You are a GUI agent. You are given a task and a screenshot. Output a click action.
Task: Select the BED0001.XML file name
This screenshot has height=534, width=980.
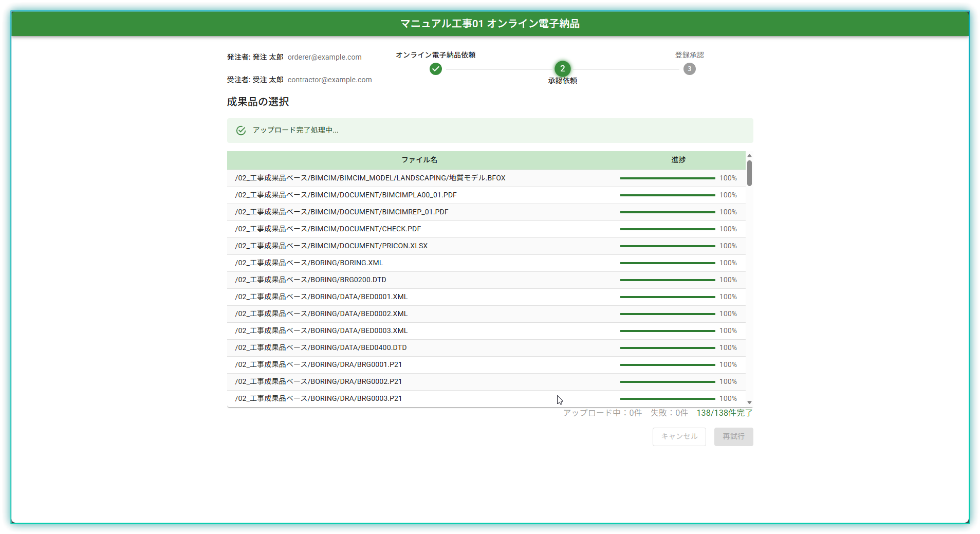pyautogui.click(x=321, y=297)
